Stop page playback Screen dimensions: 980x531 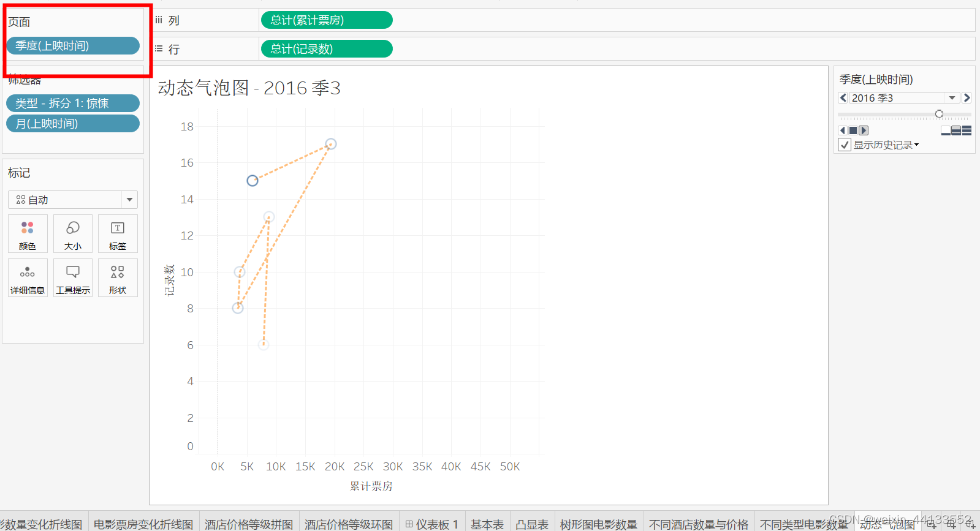[x=853, y=130]
